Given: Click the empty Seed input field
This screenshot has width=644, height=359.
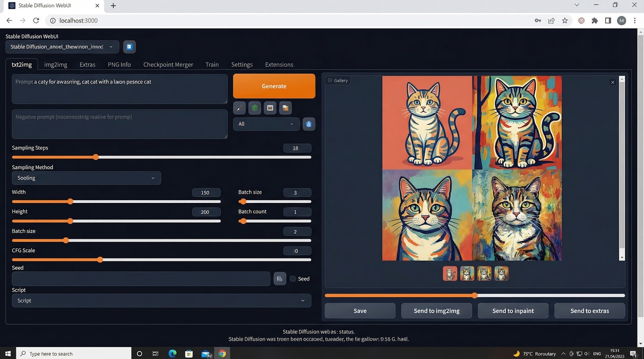Looking at the screenshot, I should (x=141, y=279).
